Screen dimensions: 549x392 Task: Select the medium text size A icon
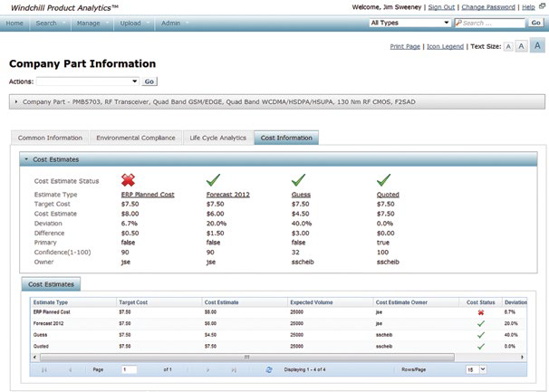[x=521, y=46]
